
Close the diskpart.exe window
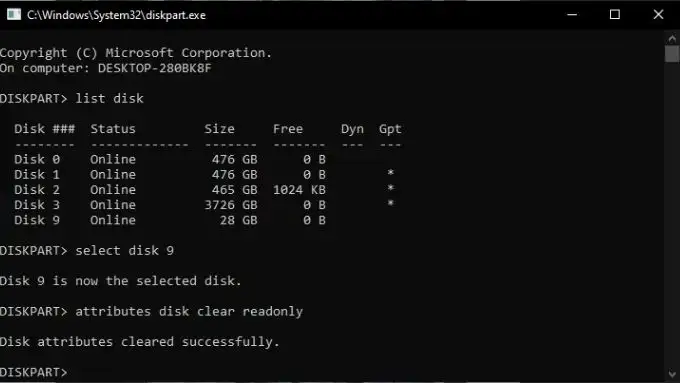coord(658,15)
